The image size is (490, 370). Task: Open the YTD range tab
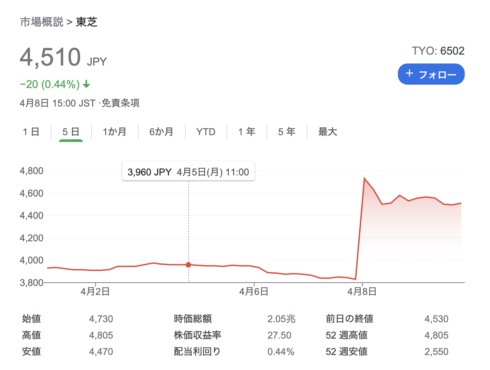[x=206, y=132]
